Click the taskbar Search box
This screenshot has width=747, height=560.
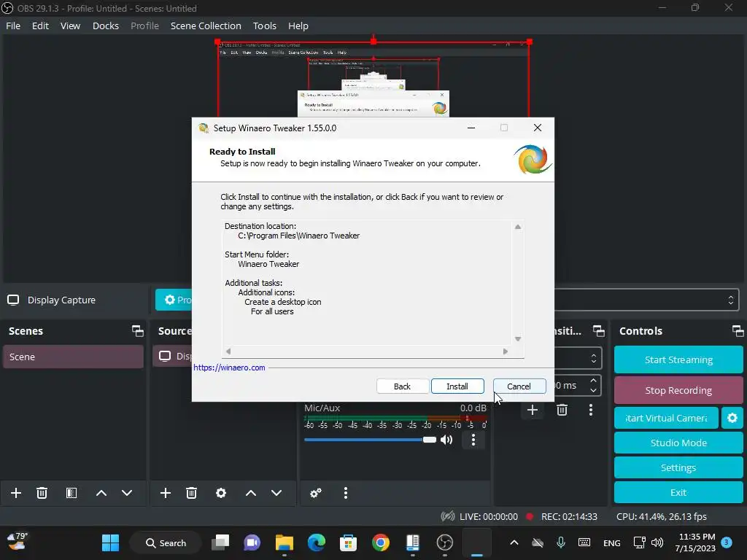tap(166, 542)
